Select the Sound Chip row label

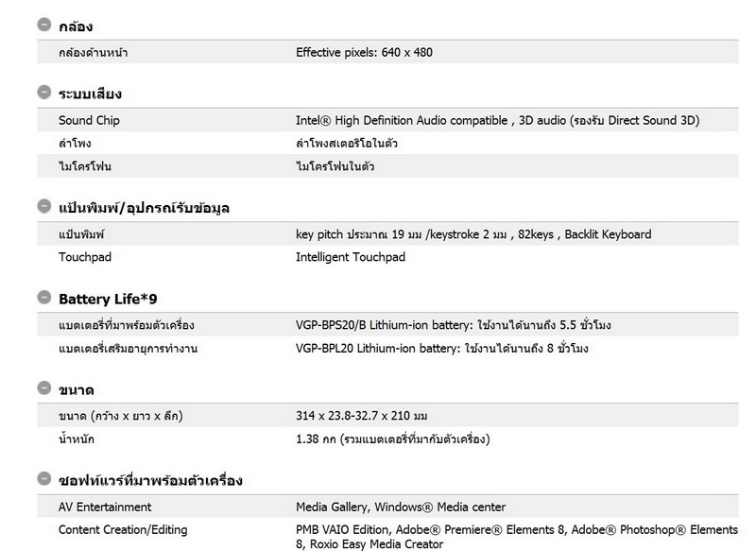tap(89, 121)
